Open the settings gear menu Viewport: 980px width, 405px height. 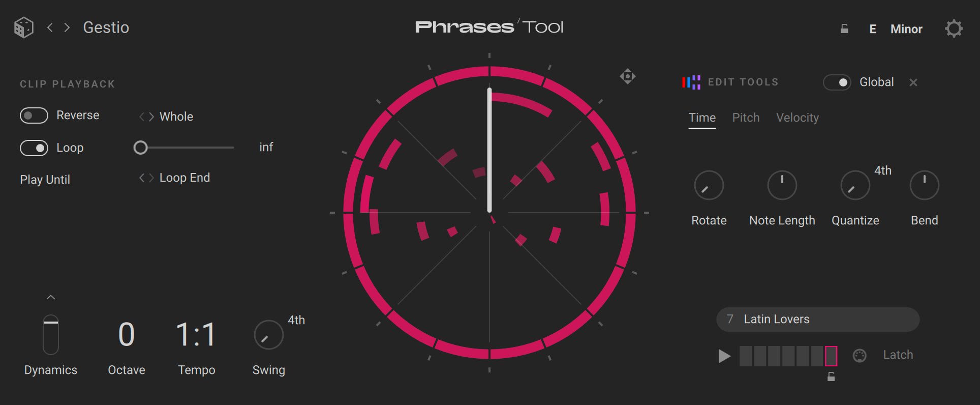(x=955, y=28)
